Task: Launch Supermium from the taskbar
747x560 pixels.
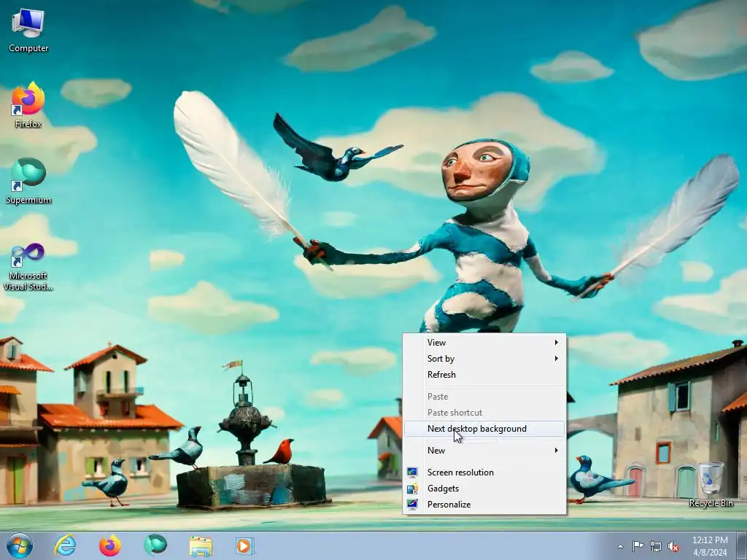Action: pos(155,545)
